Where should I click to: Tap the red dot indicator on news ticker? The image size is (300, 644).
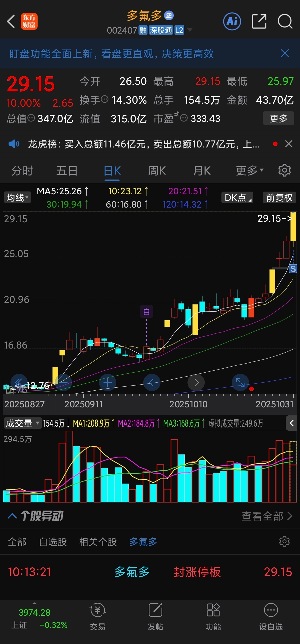[x=275, y=144]
